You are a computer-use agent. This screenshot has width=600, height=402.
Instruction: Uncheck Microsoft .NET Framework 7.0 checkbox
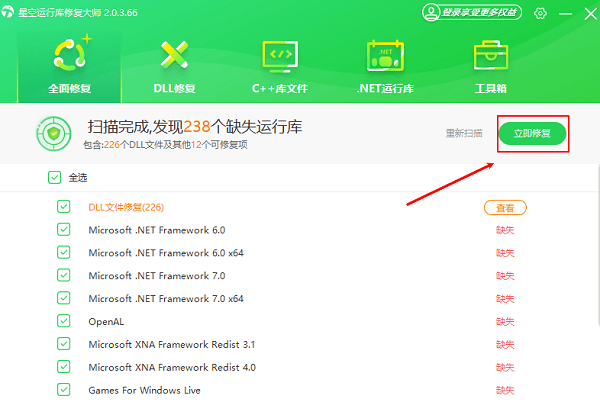[64, 275]
